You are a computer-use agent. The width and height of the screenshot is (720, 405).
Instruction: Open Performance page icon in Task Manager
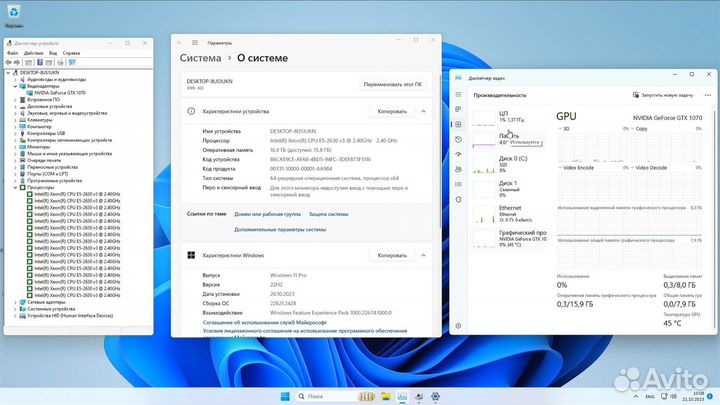(x=458, y=124)
